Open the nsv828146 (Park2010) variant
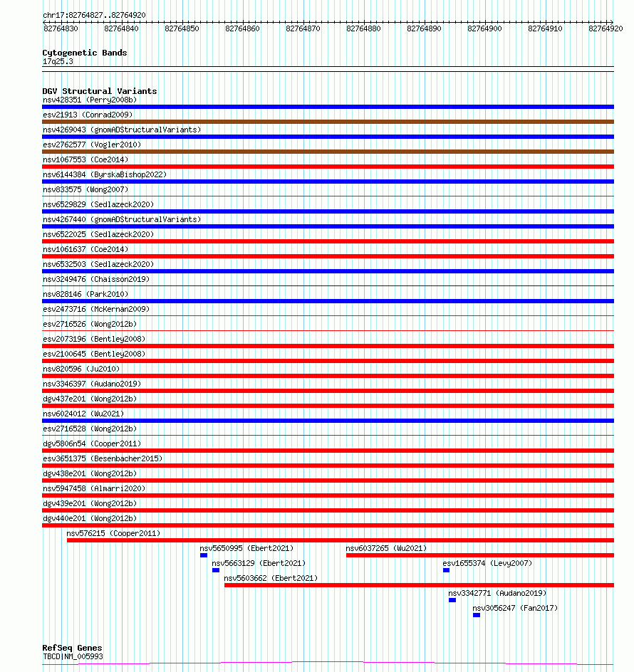634x672 pixels. point(85,295)
